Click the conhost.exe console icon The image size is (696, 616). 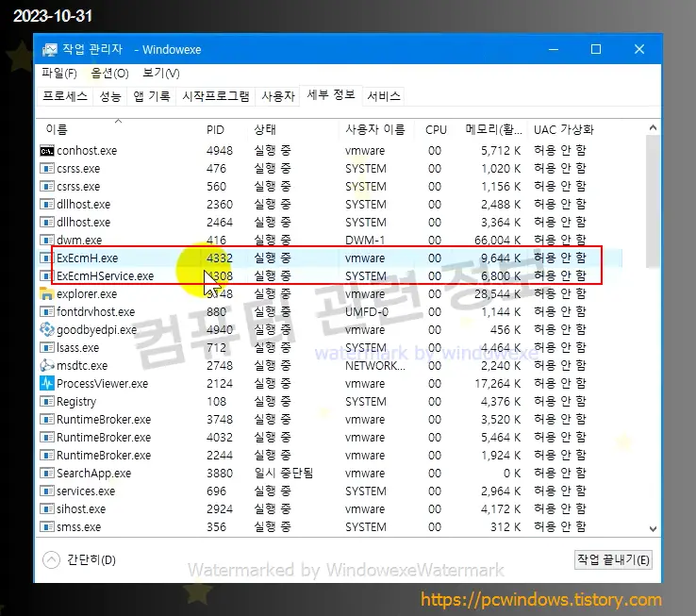tap(46, 151)
